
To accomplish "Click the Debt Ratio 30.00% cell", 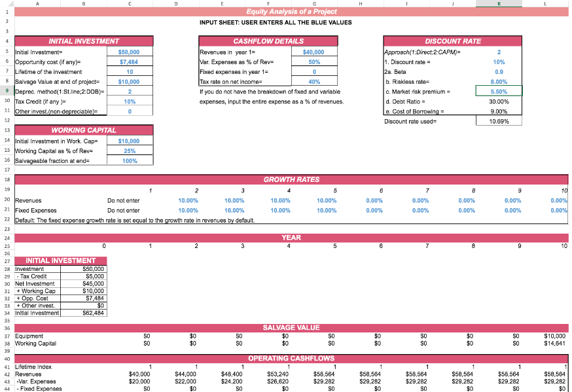I will 499,102.
